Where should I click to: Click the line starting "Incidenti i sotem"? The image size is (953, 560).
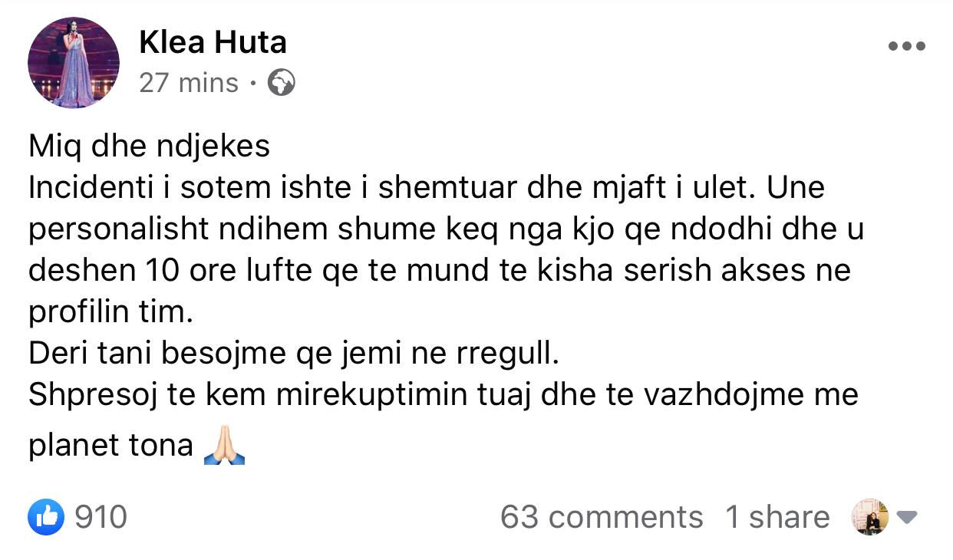(x=426, y=188)
